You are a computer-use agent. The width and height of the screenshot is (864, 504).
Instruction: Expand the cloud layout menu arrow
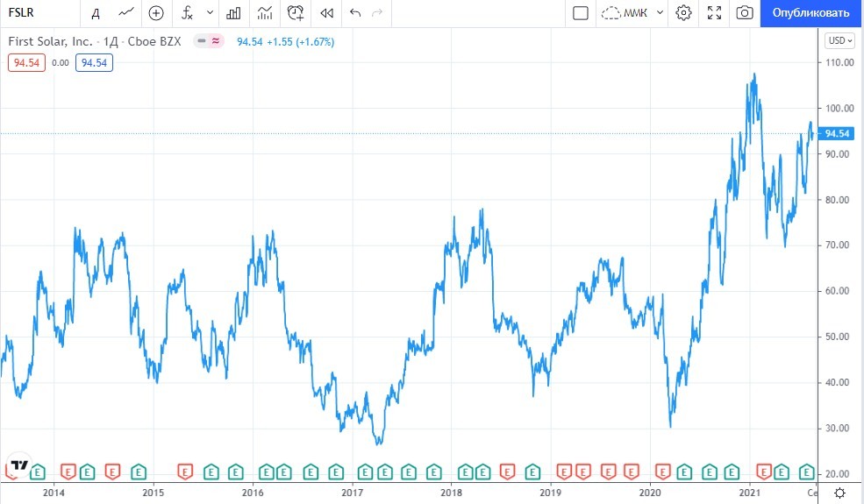(x=660, y=13)
